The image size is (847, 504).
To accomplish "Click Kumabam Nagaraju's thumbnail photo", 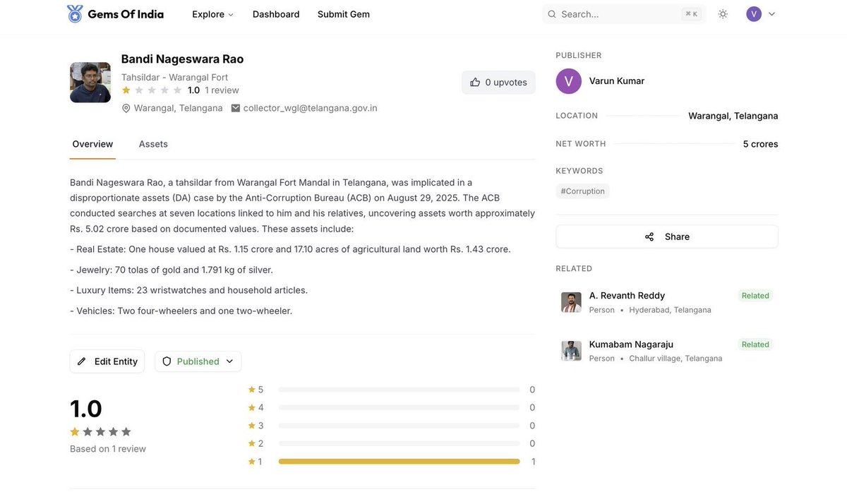I will [571, 351].
